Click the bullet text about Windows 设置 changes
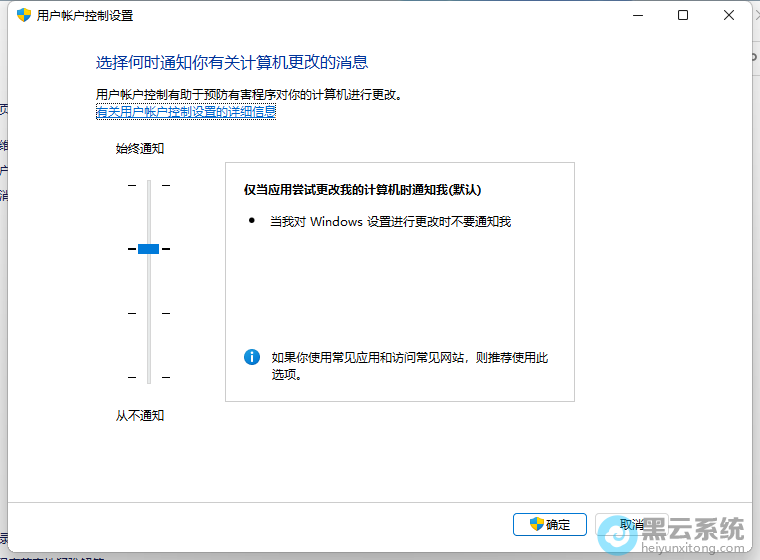The image size is (760, 560). click(x=390, y=221)
